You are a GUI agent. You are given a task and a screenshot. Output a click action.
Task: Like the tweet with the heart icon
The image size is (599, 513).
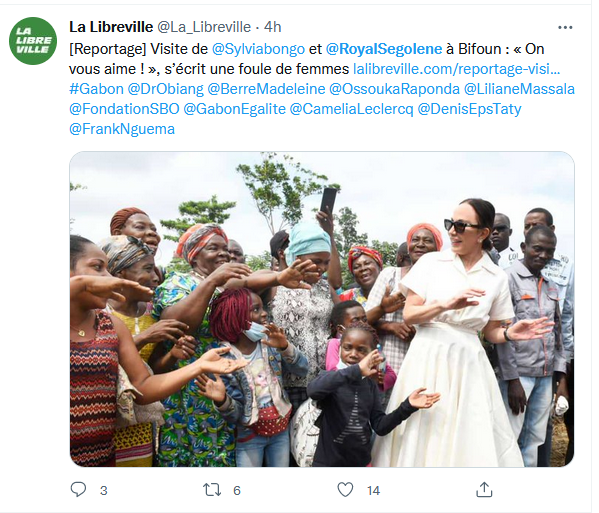coord(345,490)
